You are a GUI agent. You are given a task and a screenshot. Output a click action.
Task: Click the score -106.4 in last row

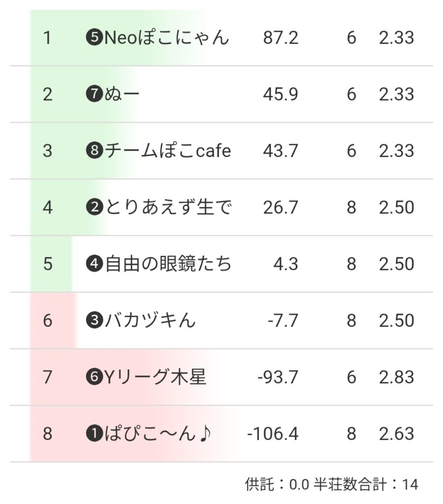273,434
